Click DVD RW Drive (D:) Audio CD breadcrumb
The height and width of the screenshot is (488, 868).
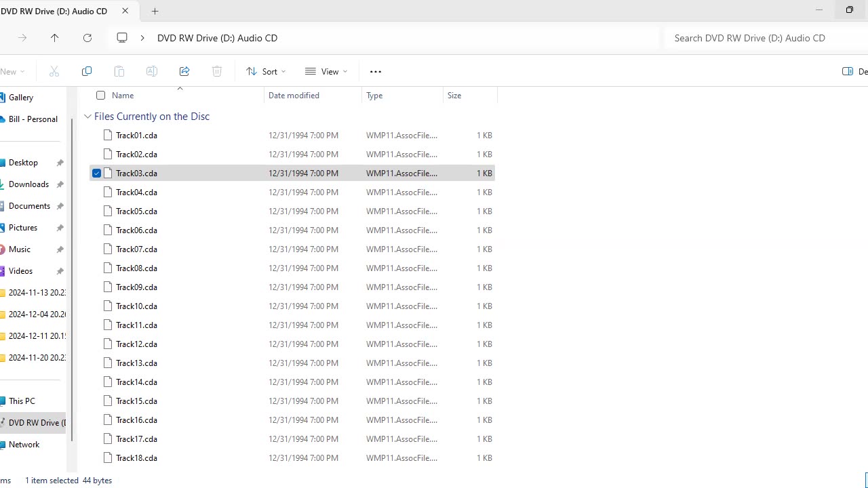coord(217,38)
